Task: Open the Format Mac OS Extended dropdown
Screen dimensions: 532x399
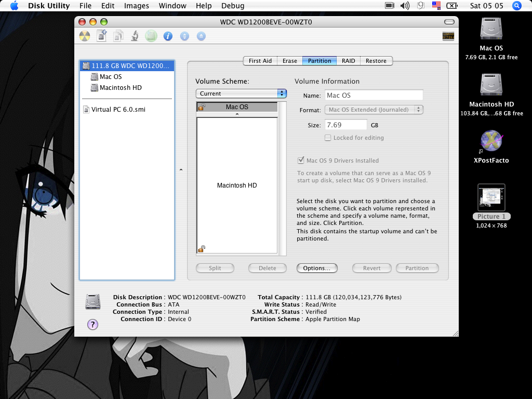Action: coord(374,110)
